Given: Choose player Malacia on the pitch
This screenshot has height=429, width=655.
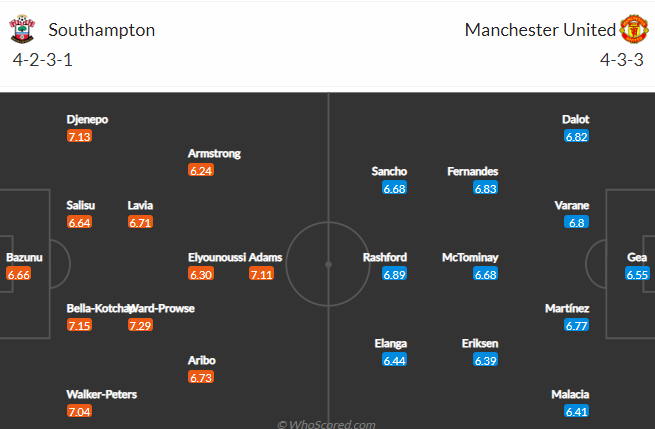Looking at the screenshot, I should point(570,394).
